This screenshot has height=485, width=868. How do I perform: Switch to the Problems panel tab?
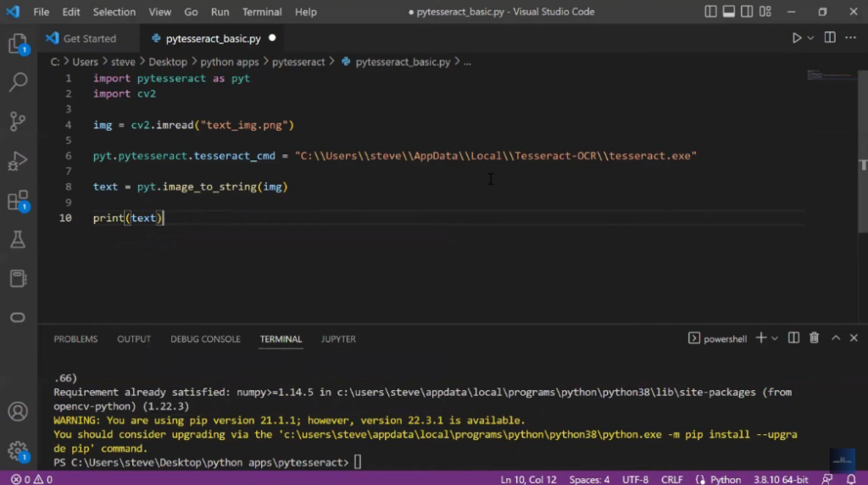tap(75, 339)
